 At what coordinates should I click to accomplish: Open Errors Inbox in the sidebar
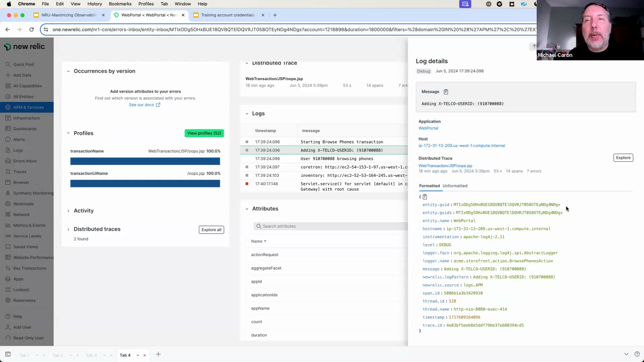25,161
